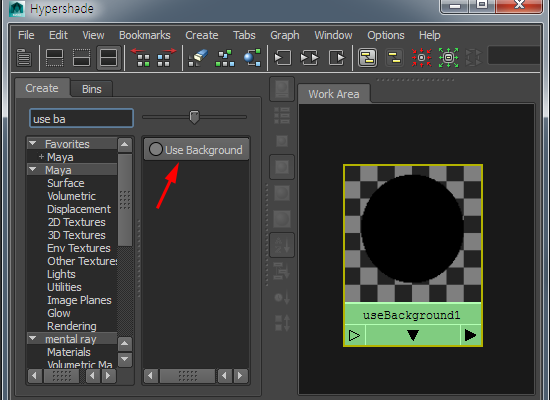
Task: Select the Work Area tab
Action: 334,94
